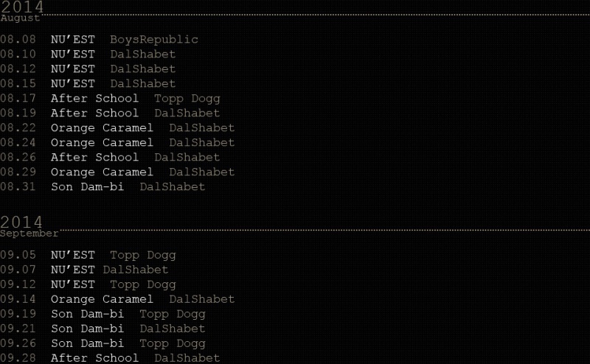Select Son Dam-bi on the 08.31 row
Viewport: 590px width, 364px height.
pos(87,187)
